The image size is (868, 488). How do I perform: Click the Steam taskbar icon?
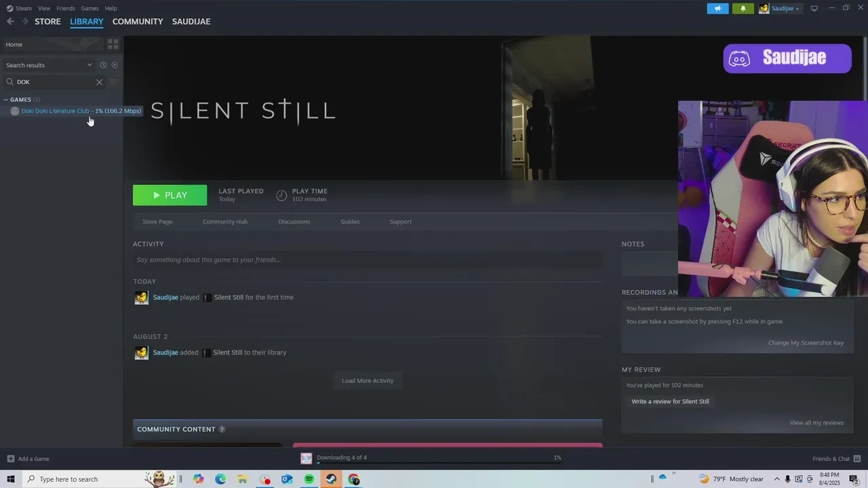click(x=331, y=479)
